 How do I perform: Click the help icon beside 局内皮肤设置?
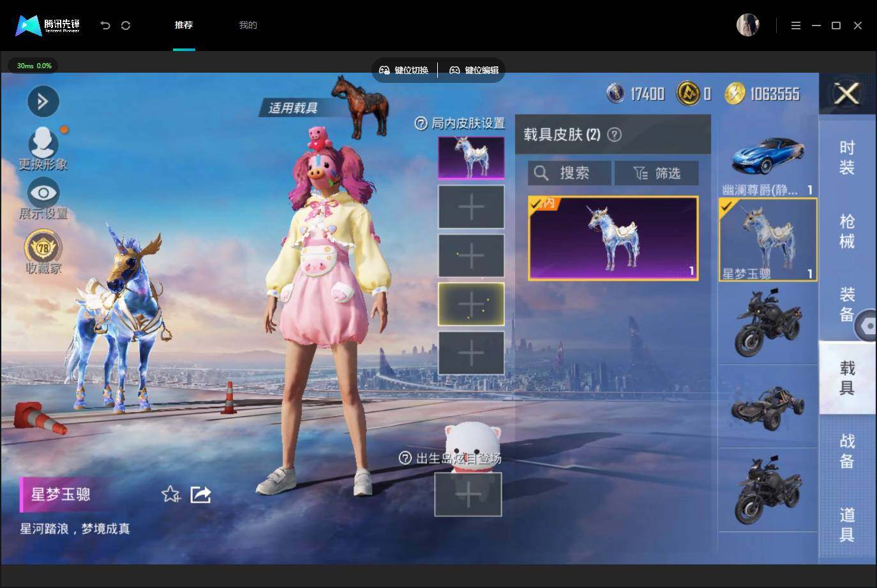(x=421, y=123)
